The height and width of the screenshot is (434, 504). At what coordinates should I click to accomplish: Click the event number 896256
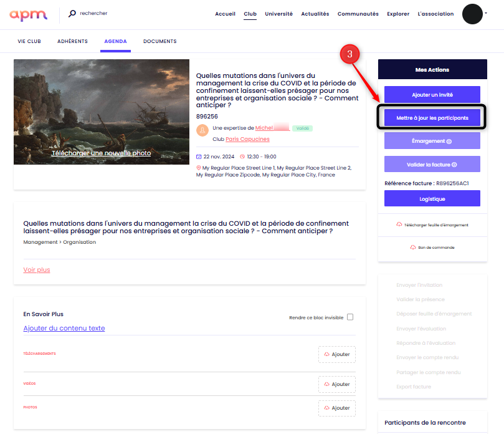[207, 116]
